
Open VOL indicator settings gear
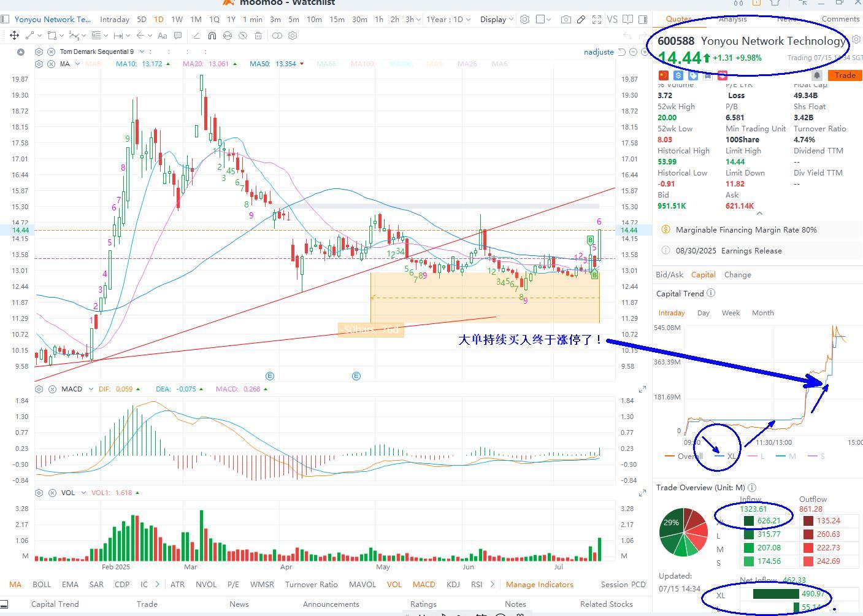[39, 493]
